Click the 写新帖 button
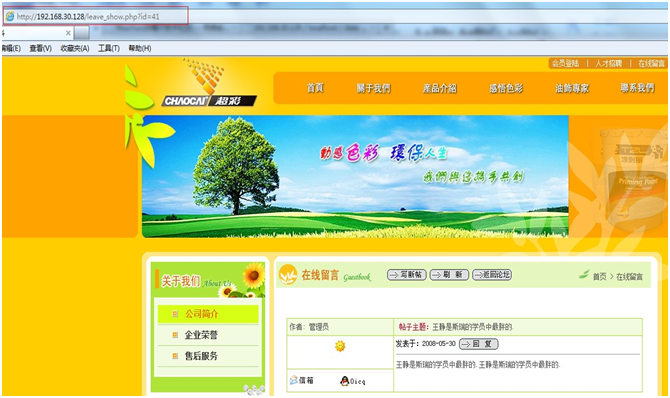Screen dimensions: 670x398 pos(406,274)
